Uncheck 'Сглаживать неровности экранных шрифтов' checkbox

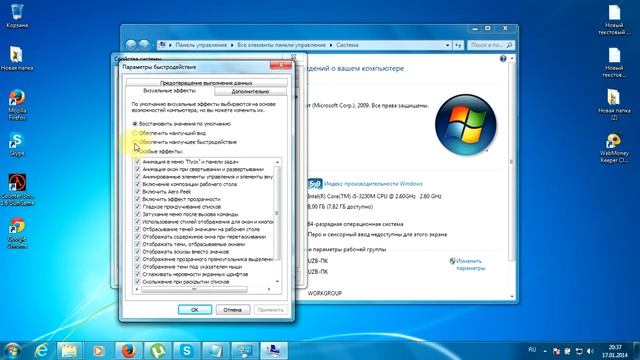coord(138,274)
